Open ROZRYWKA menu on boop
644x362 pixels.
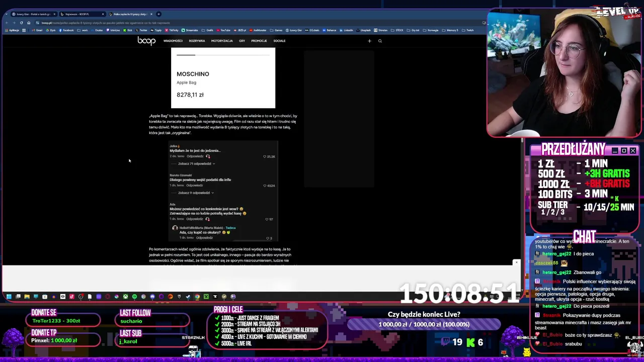[197, 41]
